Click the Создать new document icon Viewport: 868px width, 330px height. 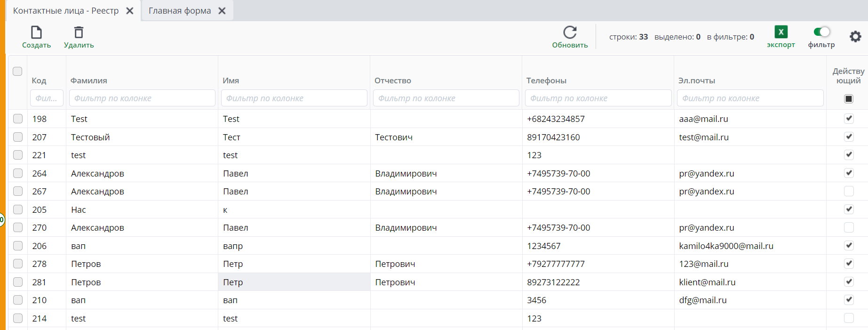[36, 32]
